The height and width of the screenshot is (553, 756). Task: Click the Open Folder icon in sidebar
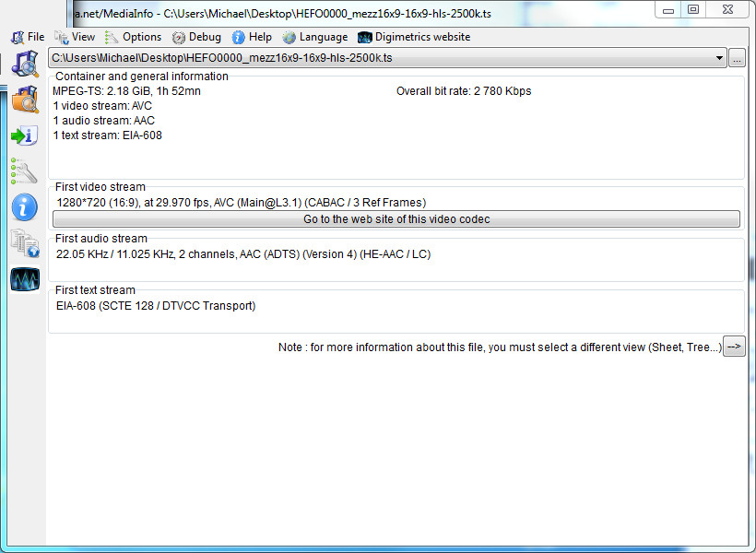pyautogui.click(x=25, y=100)
